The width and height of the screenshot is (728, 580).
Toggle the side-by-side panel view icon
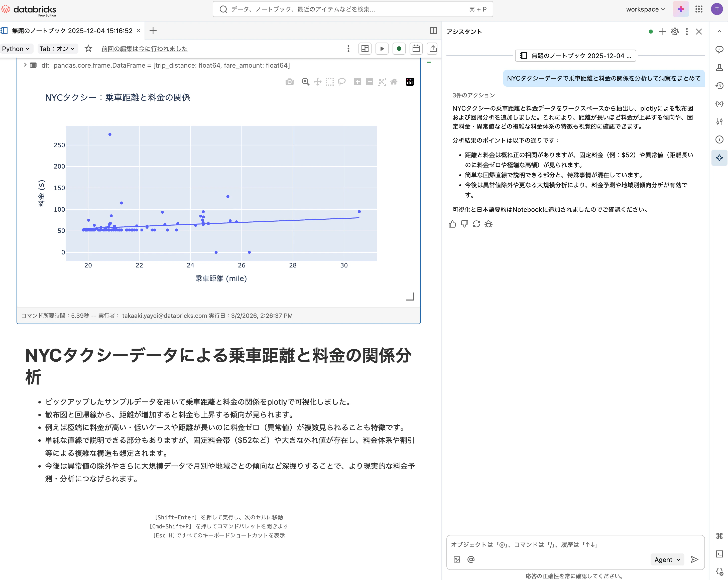pyautogui.click(x=433, y=31)
